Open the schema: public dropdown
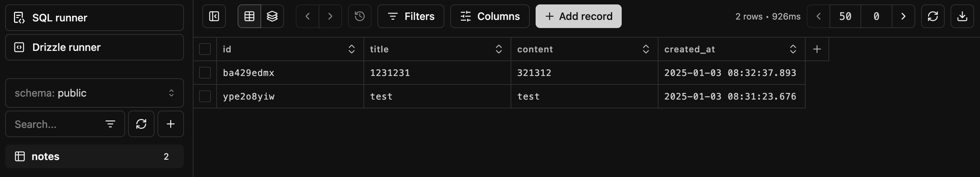 [x=94, y=93]
